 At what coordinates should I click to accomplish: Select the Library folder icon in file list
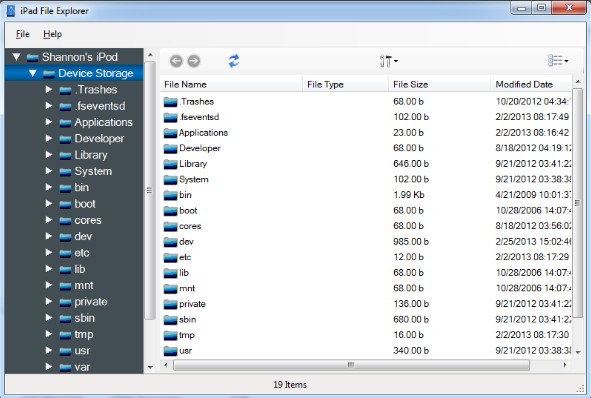click(x=170, y=164)
